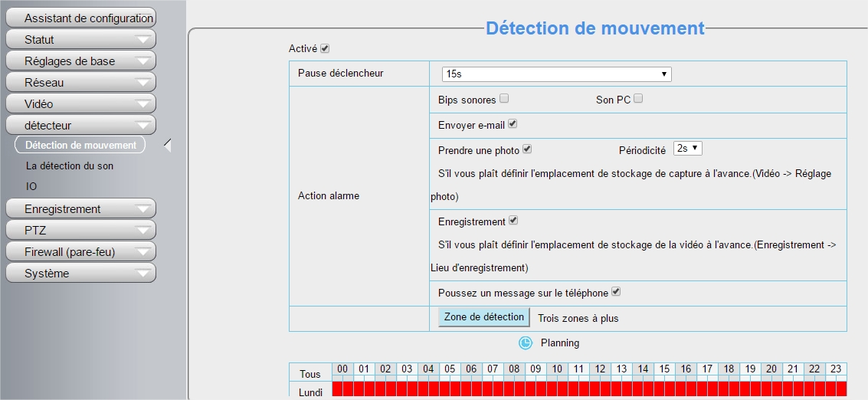Click the collapse arrow next to Détection de mouvement
This screenshot has width=868, height=400.
click(168, 145)
